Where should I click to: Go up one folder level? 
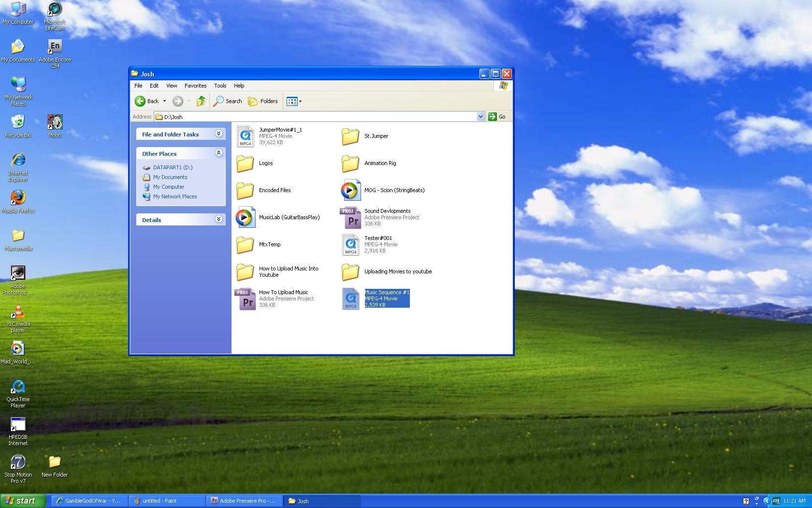pos(201,101)
